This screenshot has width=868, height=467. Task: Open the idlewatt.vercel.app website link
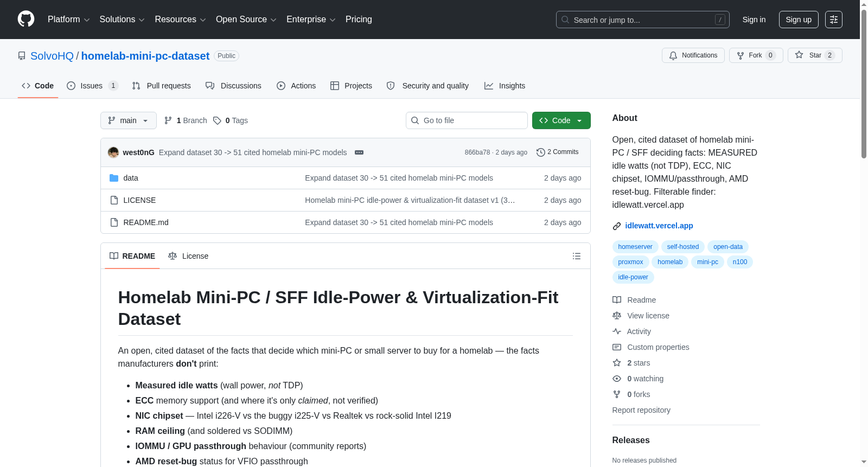coord(659,226)
